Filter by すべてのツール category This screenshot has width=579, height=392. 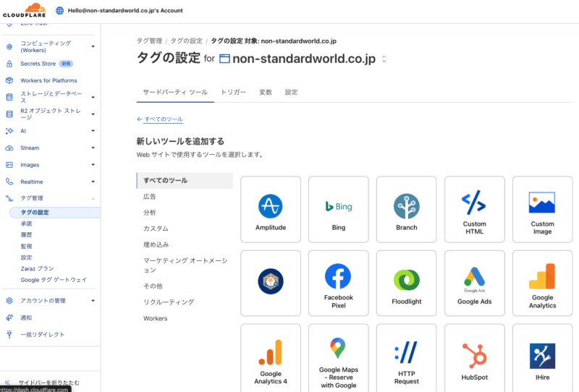pos(185,181)
